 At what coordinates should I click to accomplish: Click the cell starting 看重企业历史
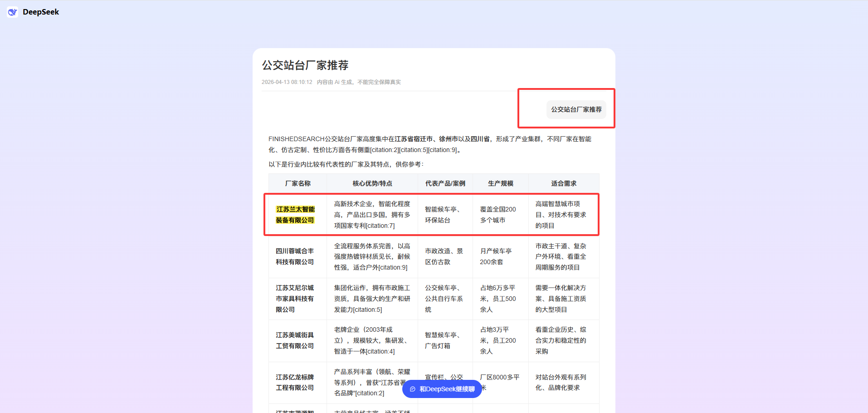(564, 340)
